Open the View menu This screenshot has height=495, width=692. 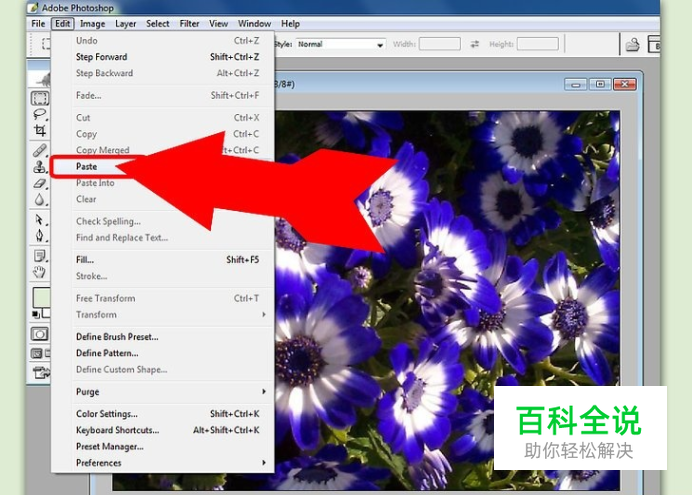[218, 24]
